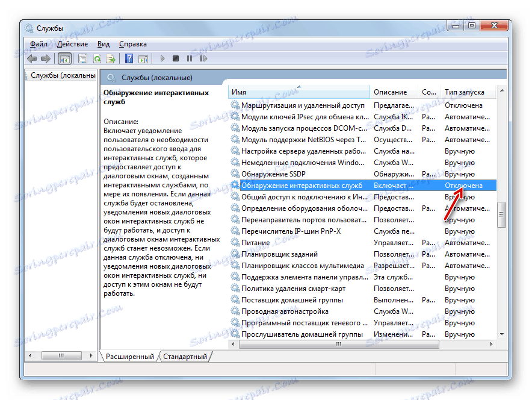The width and height of the screenshot is (532, 400).
Task: Switch to the Стандартный tab
Action: (x=185, y=357)
